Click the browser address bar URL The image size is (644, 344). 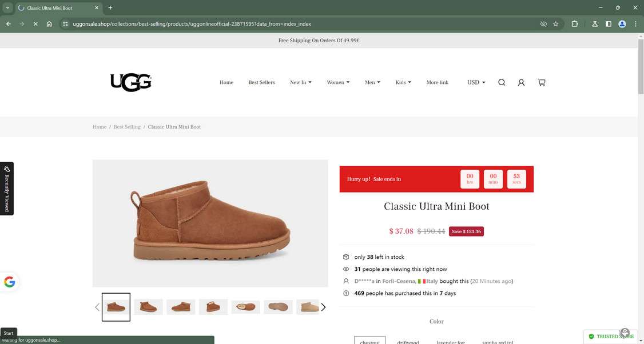192,24
